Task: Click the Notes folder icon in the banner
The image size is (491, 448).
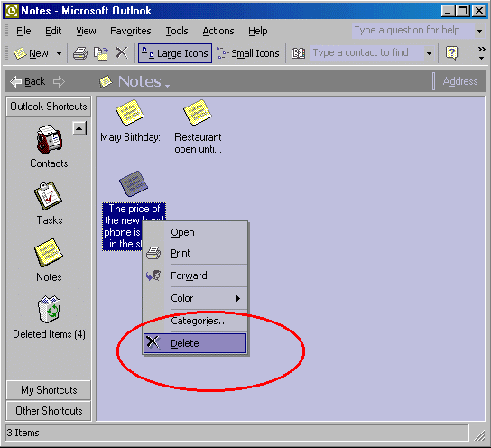Action: pos(106,82)
